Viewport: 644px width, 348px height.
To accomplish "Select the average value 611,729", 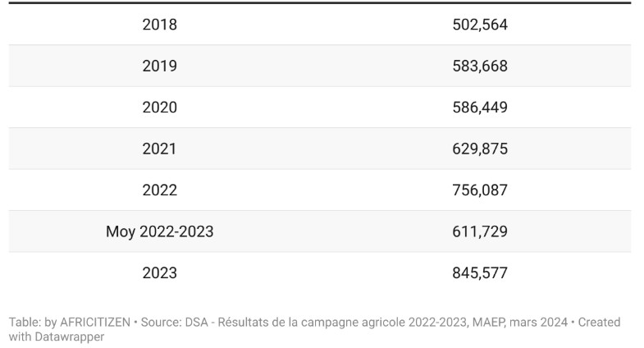I will tap(480, 231).
